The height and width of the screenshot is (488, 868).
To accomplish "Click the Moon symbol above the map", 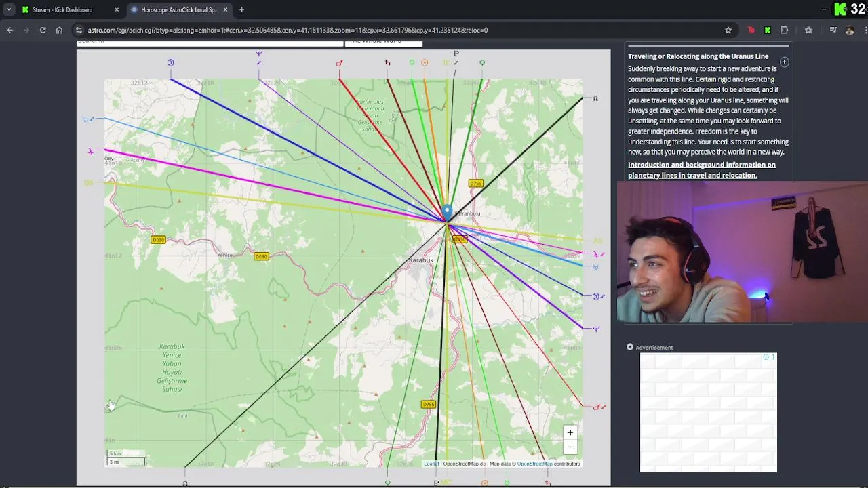I will click(171, 62).
